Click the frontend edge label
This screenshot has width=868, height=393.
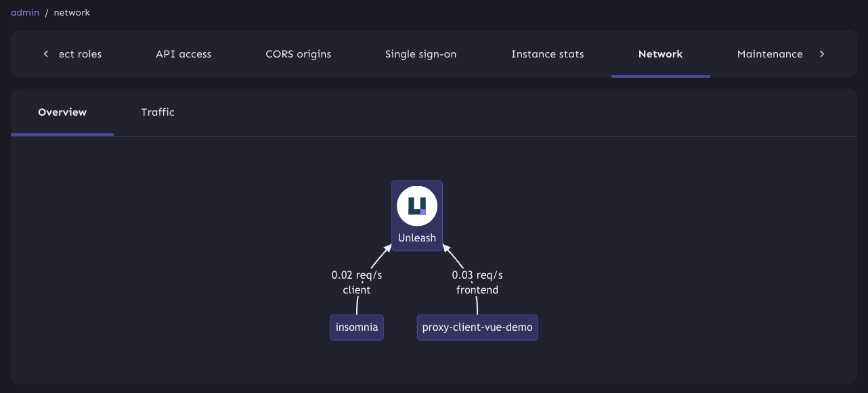coord(477,290)
